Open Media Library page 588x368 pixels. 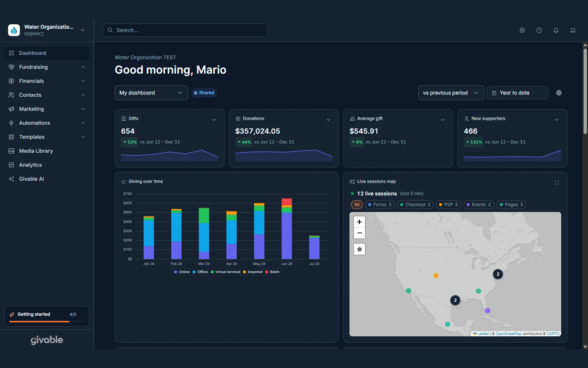pyautogui.click(x=47, y=151)
